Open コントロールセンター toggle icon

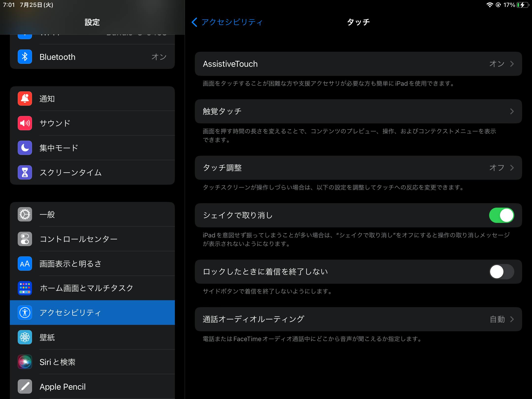(25, 239)
